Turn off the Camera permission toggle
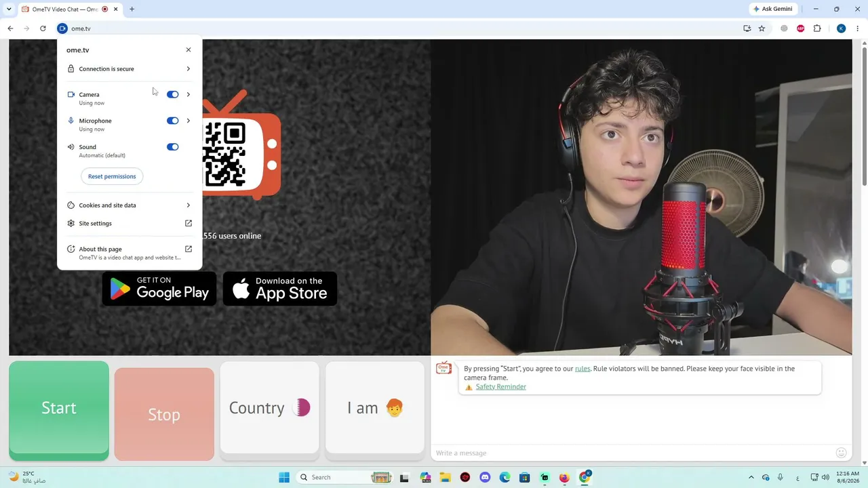 172,94
